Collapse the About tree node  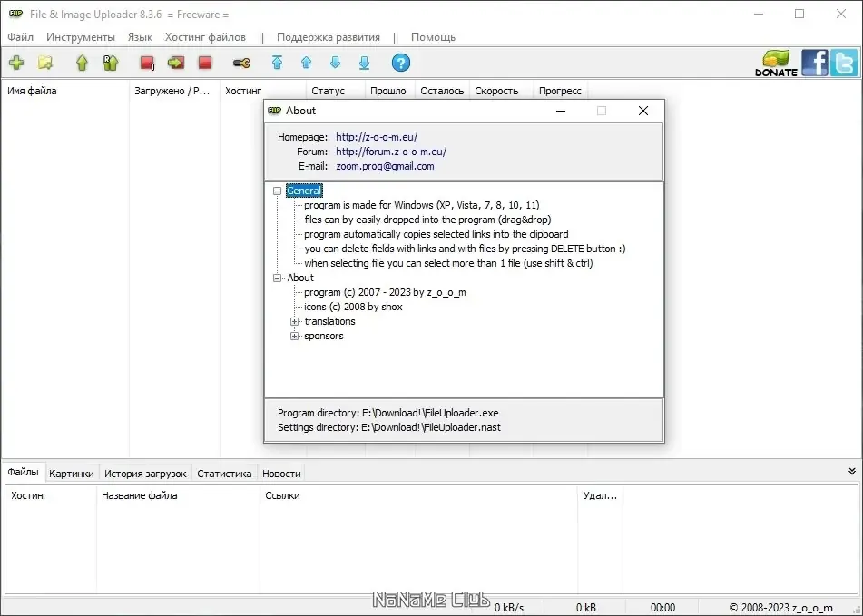278,278
